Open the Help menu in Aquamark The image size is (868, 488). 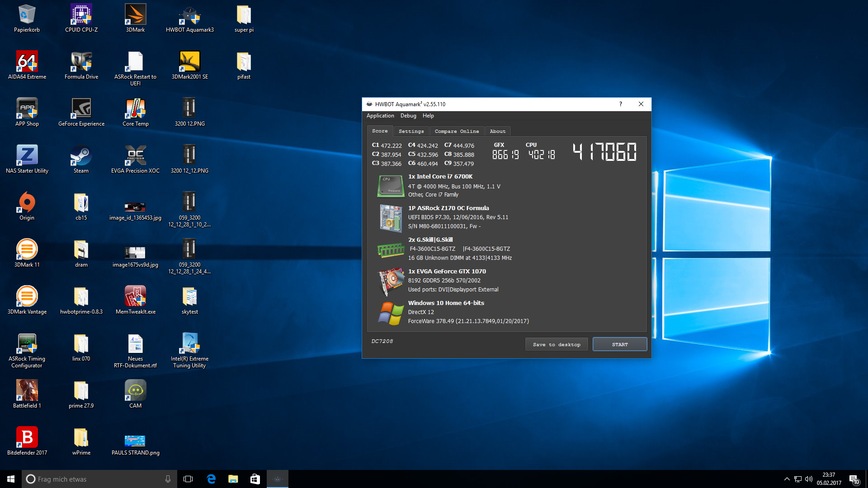point(428,116)
